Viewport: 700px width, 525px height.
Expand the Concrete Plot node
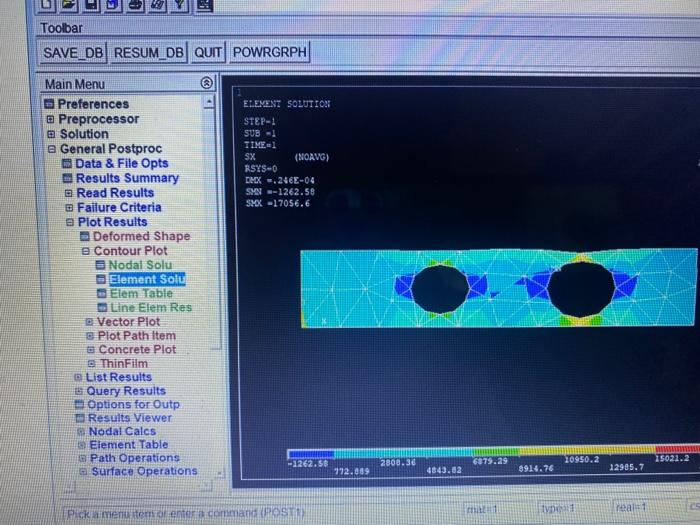tap(91, 350)
